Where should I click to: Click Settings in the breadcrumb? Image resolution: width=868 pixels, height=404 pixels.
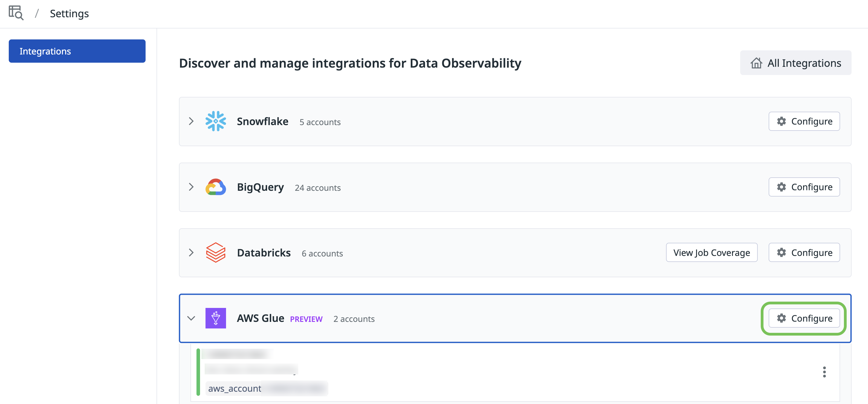pos(69,13)
